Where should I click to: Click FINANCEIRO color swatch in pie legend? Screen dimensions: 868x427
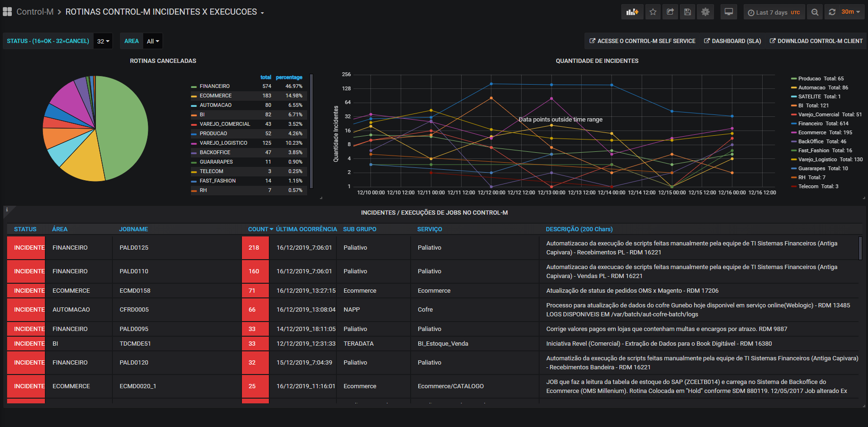click(194, 87)
